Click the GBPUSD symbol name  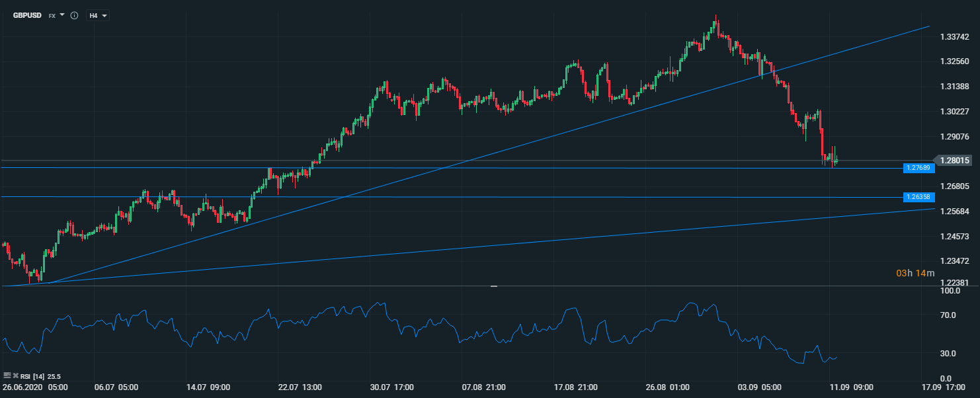tap(27, 15)
